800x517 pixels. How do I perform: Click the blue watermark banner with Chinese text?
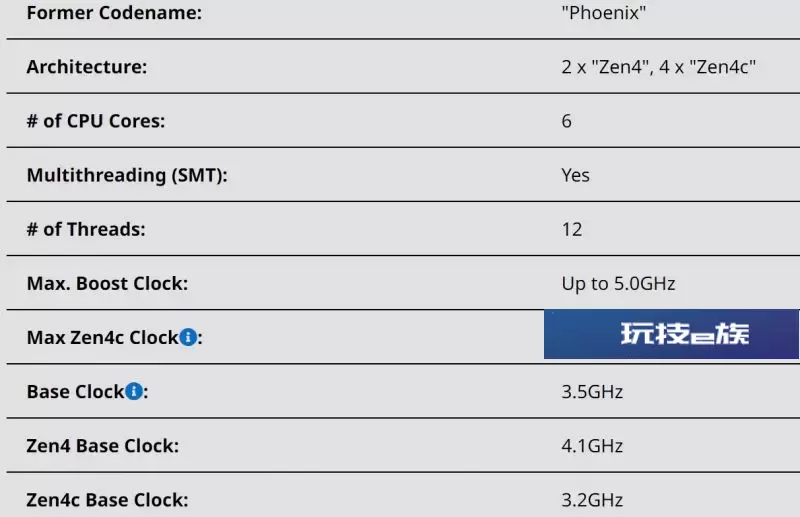[671, 334]
